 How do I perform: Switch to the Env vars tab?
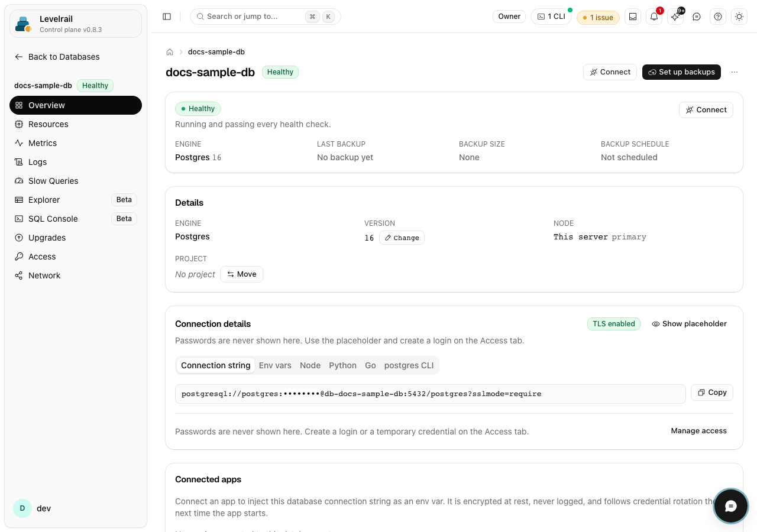tap(275, 365)
